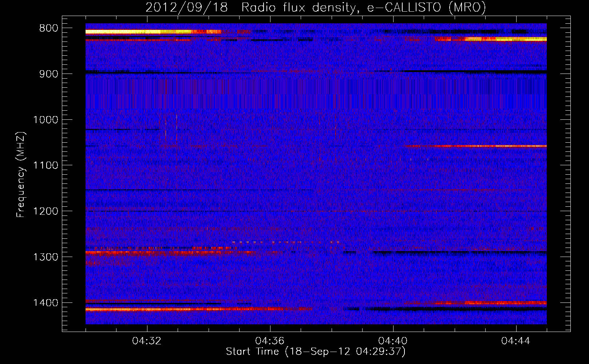
Task: Click the 1400 frequency tick label
Action: point(46,303)
